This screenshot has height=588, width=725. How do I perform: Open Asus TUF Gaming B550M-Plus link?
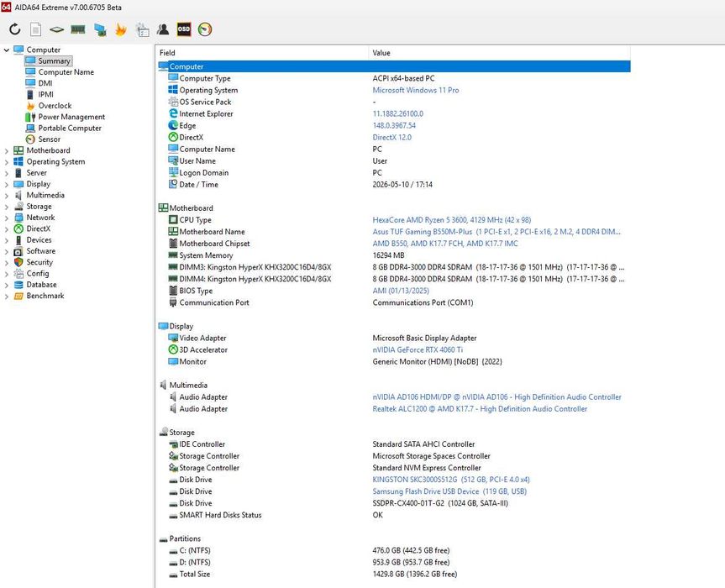(x=496, y=232)
